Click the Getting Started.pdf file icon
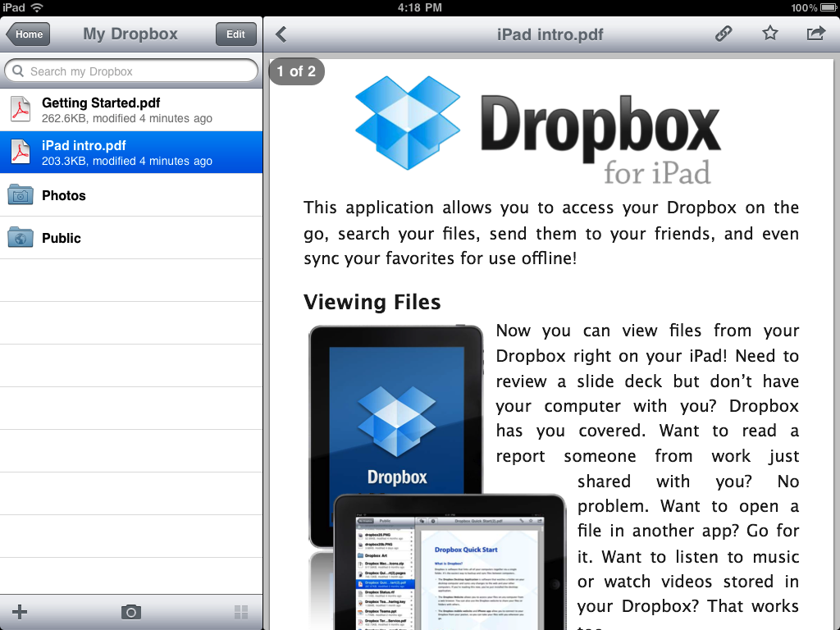 click(x=21, y=110)
